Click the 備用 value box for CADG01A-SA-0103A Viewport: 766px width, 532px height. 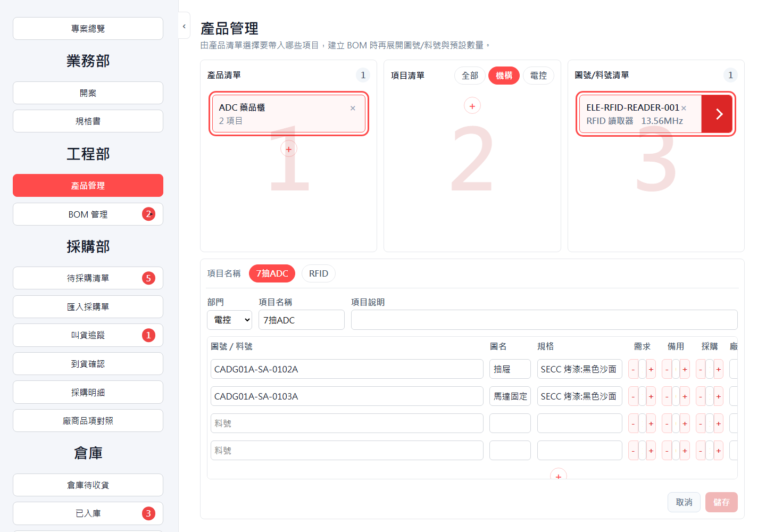pos(676,396)
